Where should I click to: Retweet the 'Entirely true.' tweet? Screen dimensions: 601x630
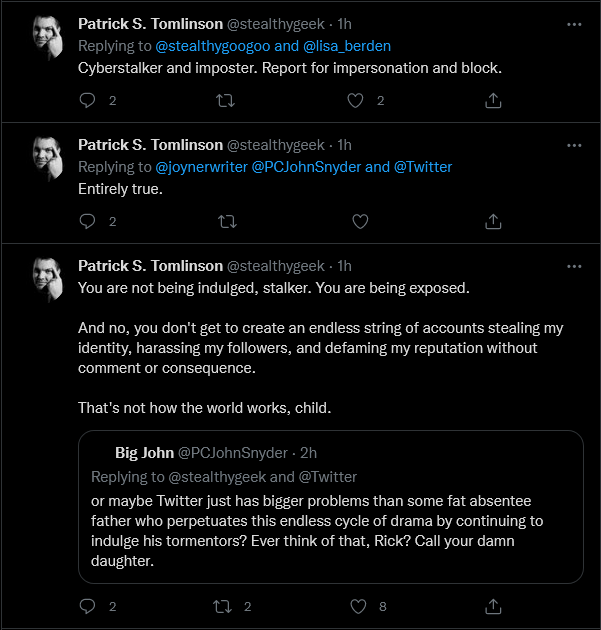coord(227,221)
